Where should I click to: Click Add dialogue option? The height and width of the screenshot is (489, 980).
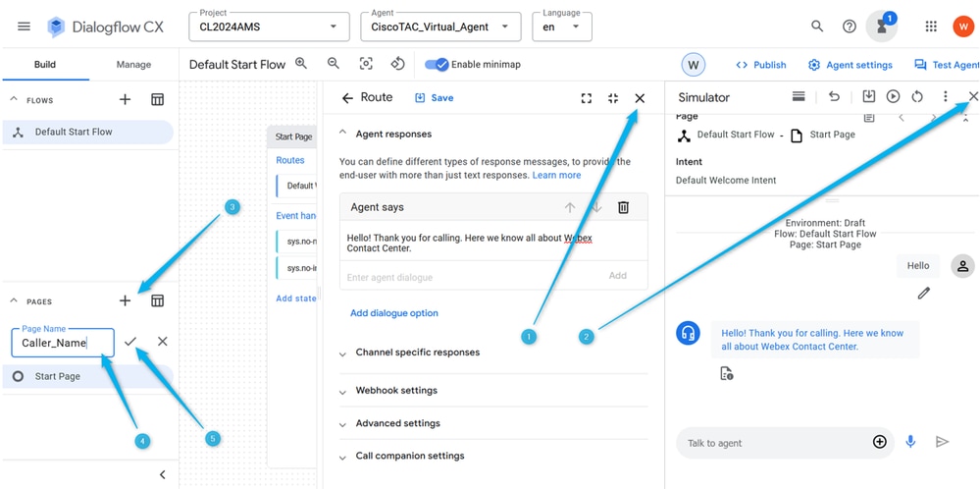click(x=393, y=312)
